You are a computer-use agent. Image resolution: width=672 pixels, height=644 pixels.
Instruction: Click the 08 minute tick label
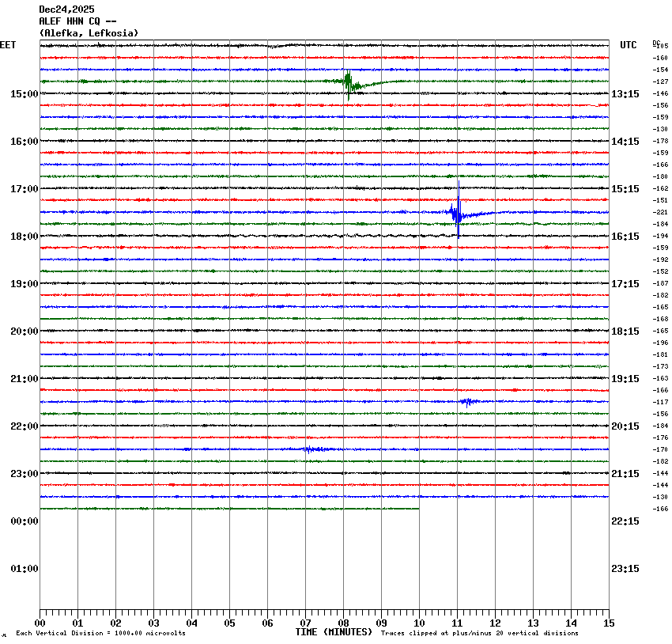[x=343, y=623]
